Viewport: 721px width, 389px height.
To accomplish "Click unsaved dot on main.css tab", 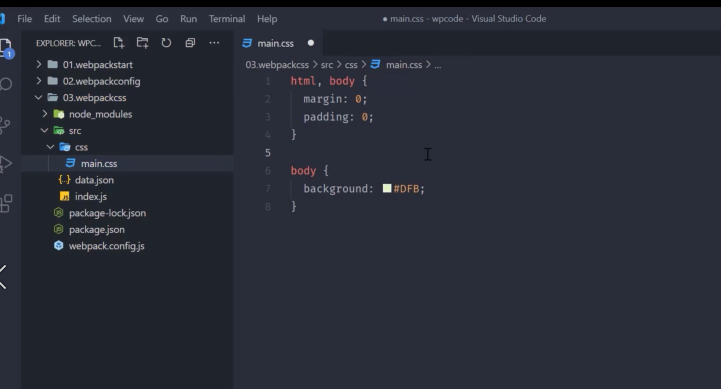I will [311, 43].
